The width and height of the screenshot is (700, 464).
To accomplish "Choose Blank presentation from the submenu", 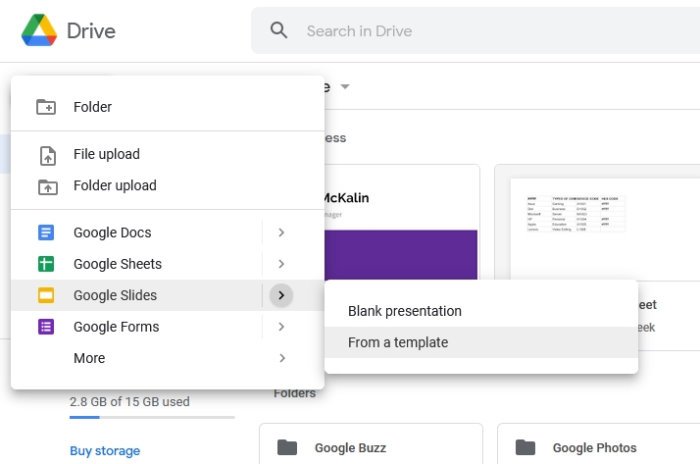I will [x=405, y=311].
